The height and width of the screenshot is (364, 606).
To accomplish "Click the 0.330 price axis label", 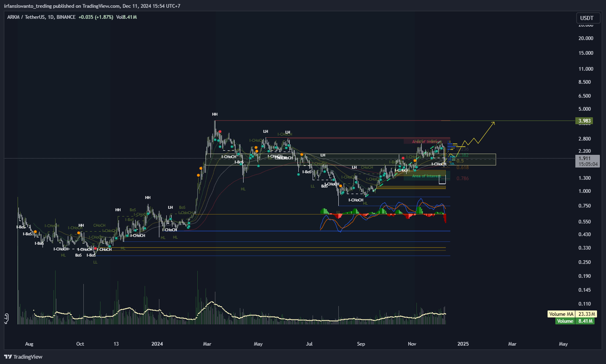I will click(x=585, y=248).
